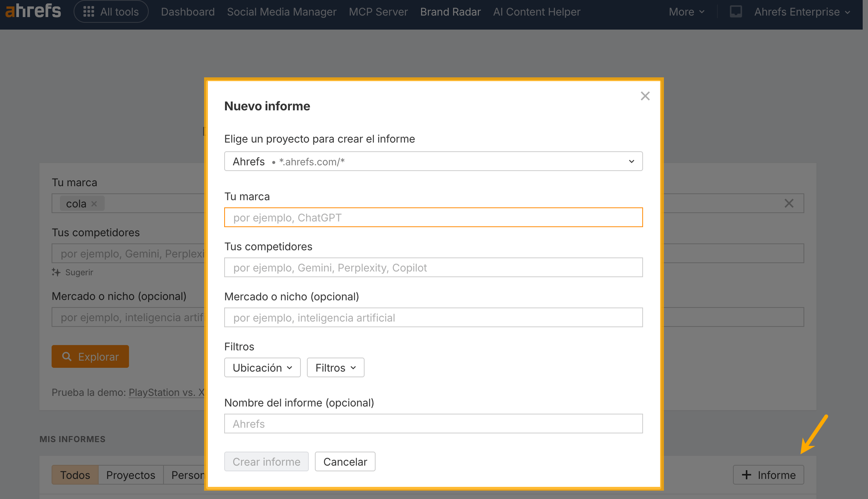
Task: Go to Brand Radar
Action: tap(450, 12)
